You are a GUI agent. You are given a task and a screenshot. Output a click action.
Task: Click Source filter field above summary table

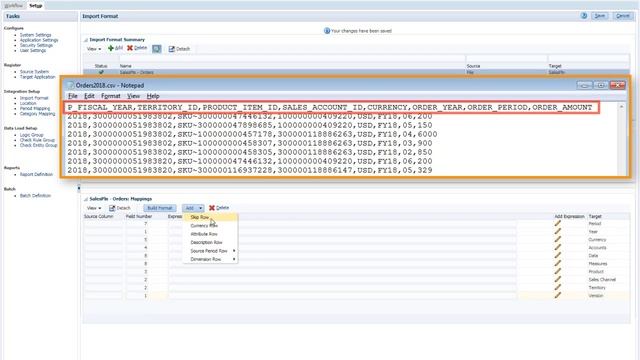[x=507, y=58]
